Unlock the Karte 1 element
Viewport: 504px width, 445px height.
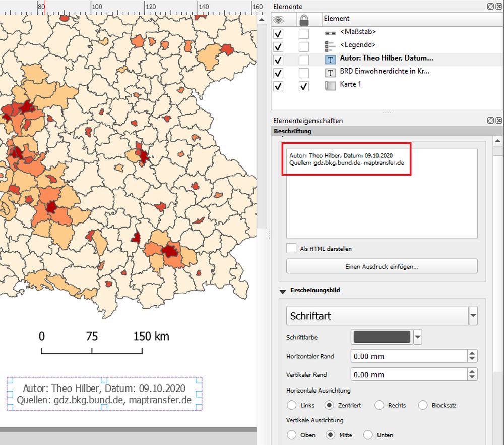pos(303,86)
